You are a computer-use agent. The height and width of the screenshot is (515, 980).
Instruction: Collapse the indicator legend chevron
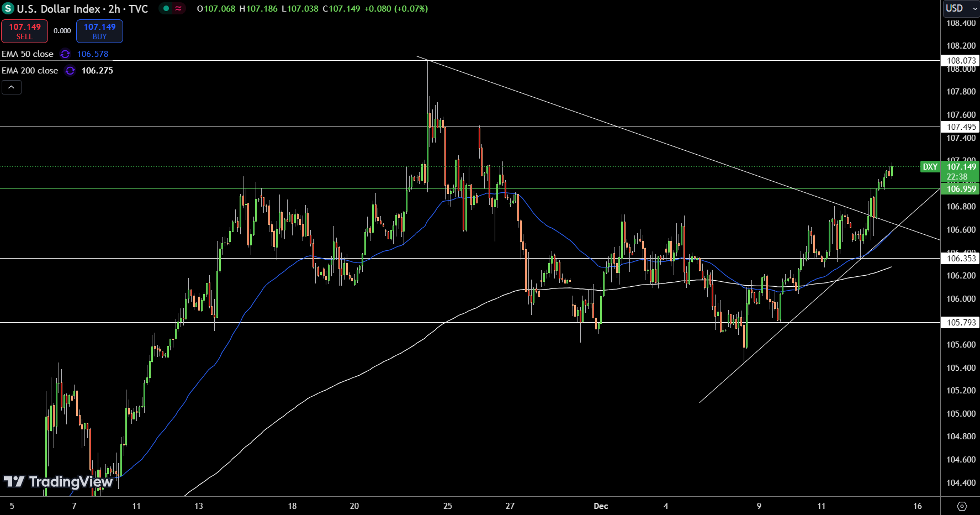[12, 87]
